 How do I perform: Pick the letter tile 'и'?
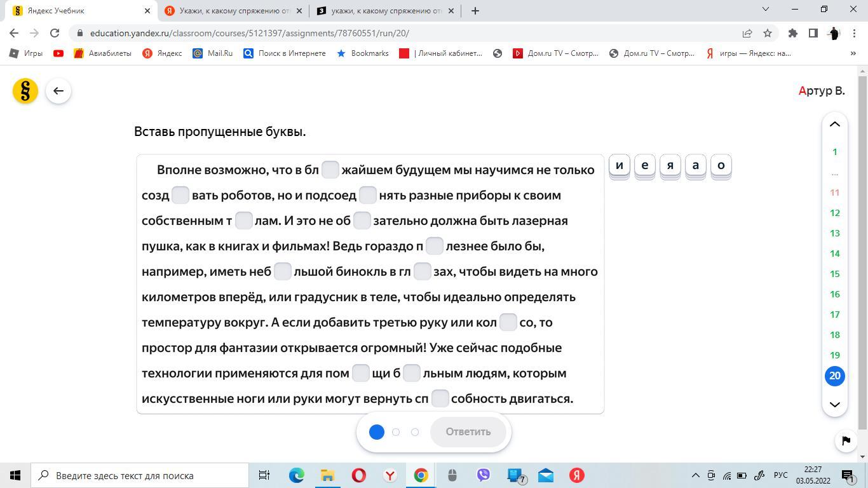click(620, 165)
